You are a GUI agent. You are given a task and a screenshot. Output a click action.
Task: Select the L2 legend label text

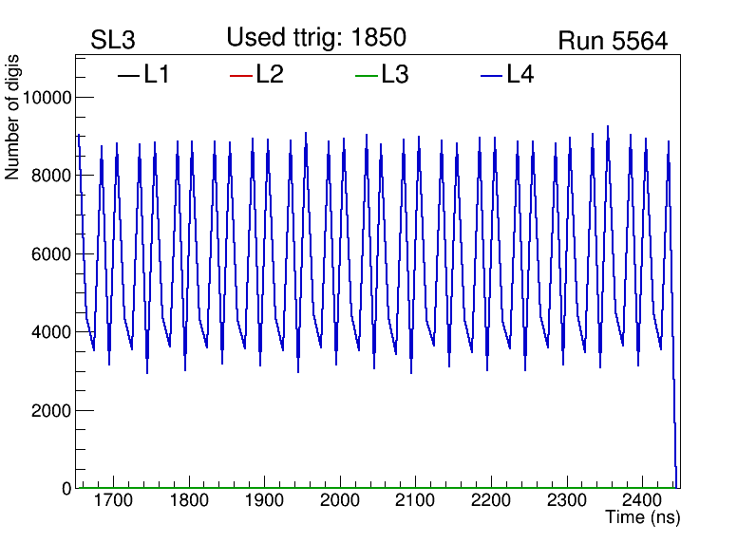(x=270, y=75)
